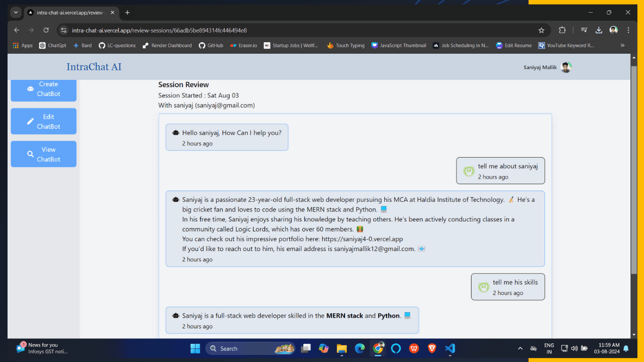Open Saniyaj Mallik profile avatar
This screenshot has width=644, height=362.
coord(566,67)
